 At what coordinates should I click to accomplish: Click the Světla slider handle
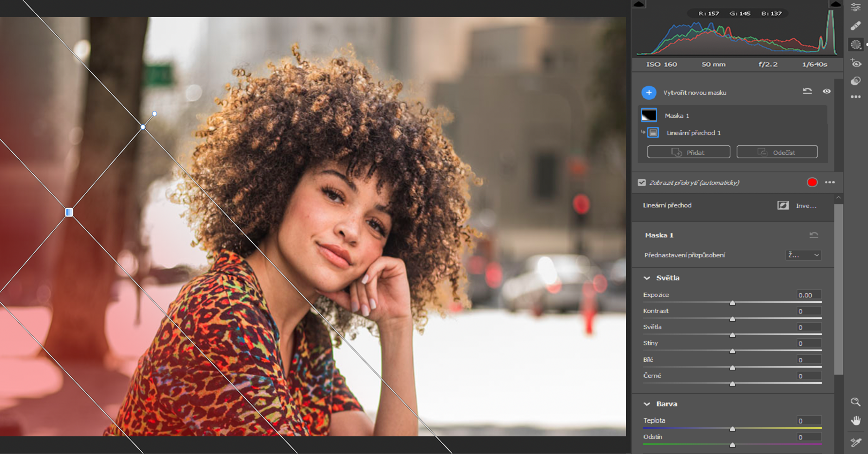click(x=733, y=335)
